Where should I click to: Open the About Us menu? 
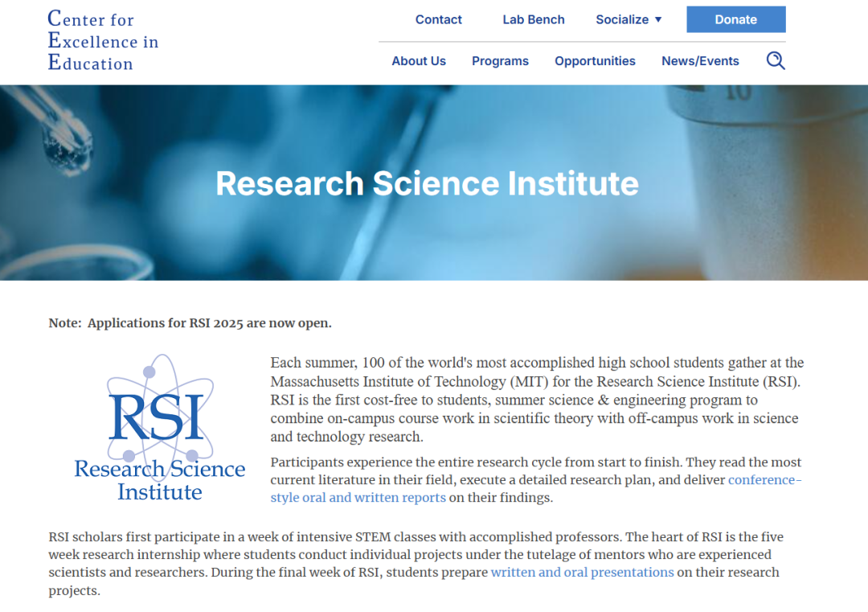(x=419, y=61)
